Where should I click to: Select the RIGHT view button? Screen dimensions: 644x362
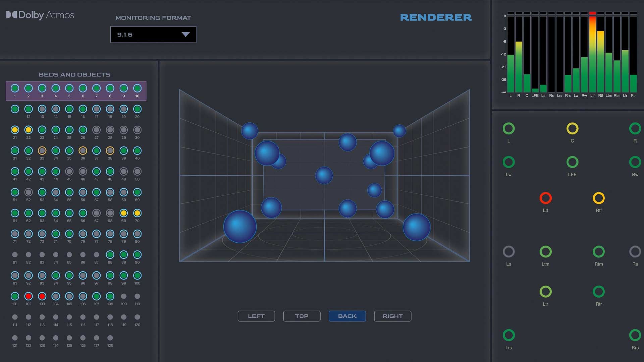(x=392, y=316)
